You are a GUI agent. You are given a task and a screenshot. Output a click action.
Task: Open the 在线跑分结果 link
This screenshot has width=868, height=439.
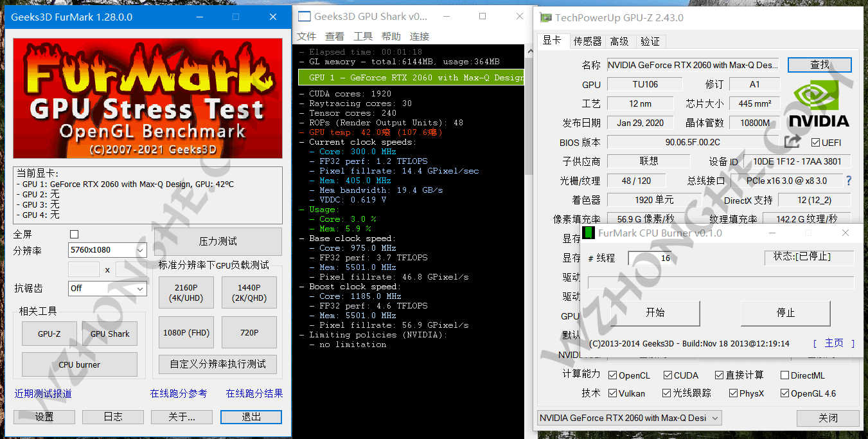point(254,393)
